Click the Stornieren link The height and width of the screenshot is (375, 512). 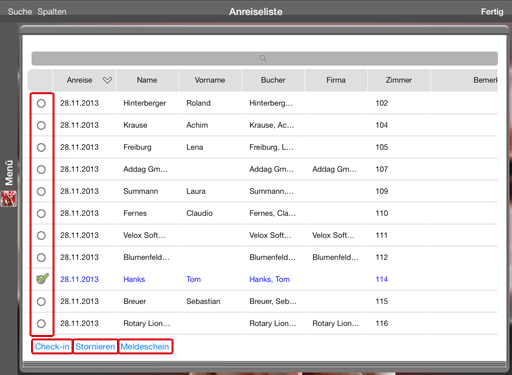[x=95, y=347]
